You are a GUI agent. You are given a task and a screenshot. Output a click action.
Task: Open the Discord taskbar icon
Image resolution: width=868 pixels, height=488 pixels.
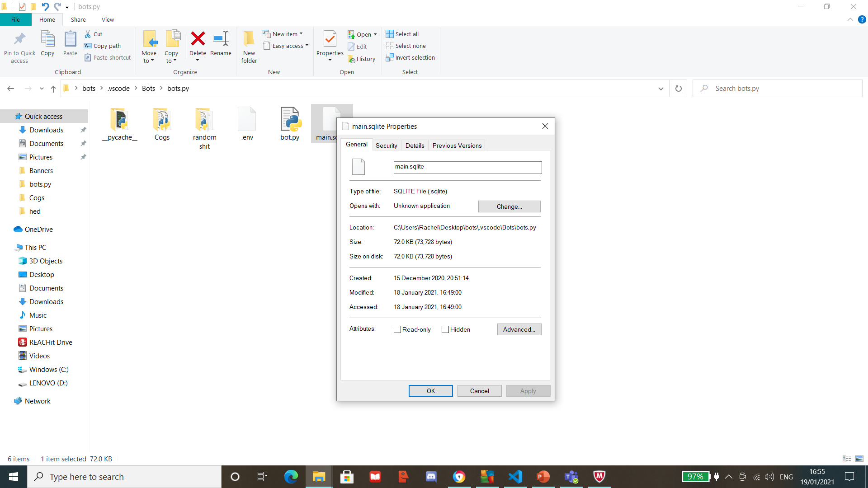pyautogui.click(x=431, y=477)
